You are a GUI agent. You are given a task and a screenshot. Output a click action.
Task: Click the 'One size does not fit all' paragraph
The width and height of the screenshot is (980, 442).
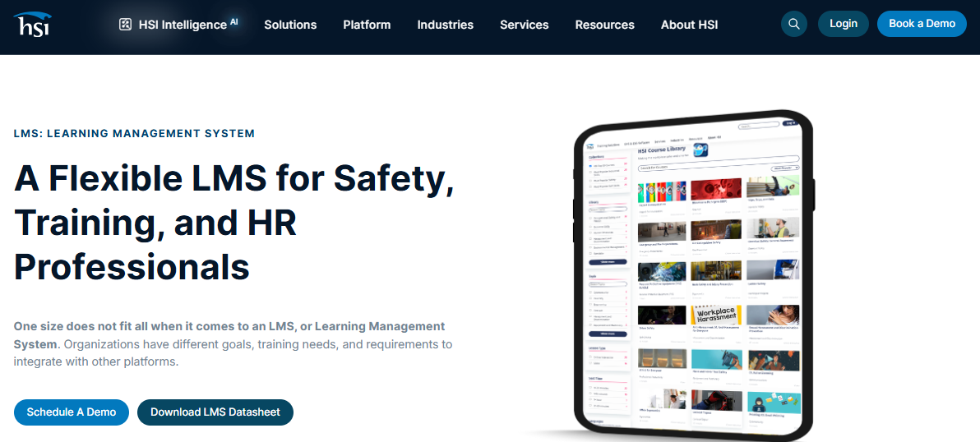click(x=233, y=344)
